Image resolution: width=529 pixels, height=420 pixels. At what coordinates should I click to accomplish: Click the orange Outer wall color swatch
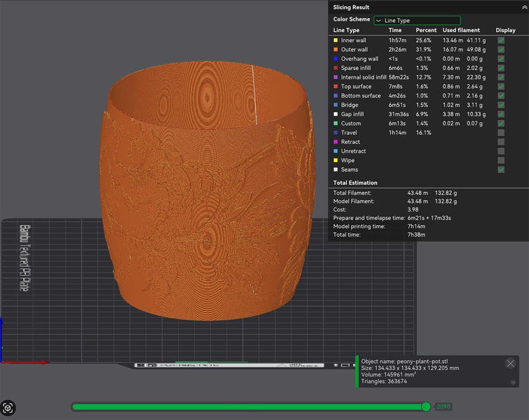click(x=336, y=49)
